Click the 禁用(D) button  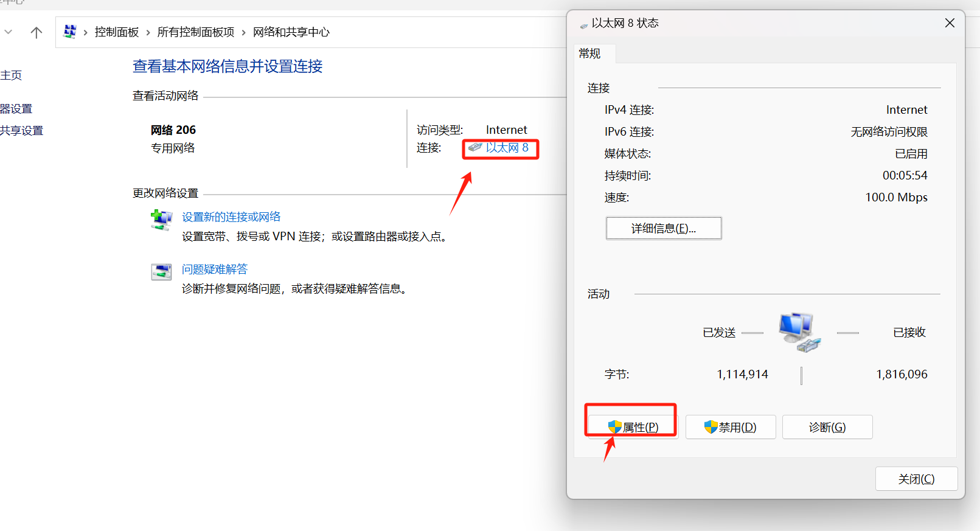coord(730,427)
